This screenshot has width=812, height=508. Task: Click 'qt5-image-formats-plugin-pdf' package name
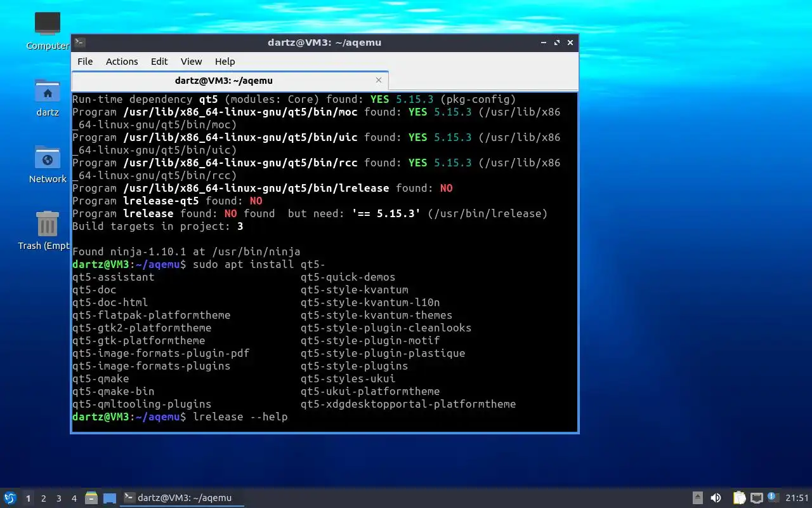[161, 354]
